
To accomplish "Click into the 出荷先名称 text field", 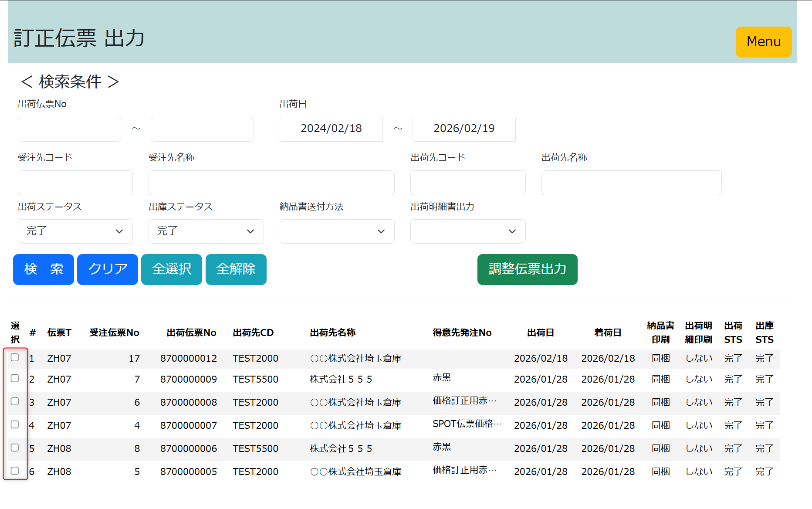I will tap(631, 183).
